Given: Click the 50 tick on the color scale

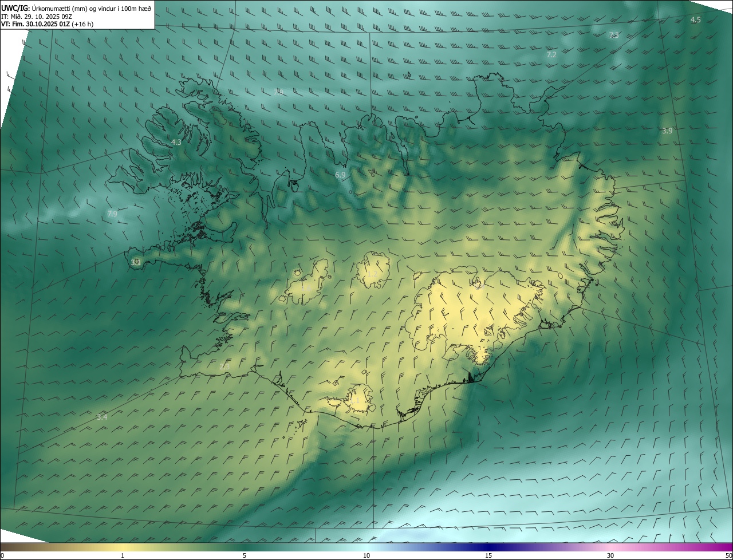Looking at the screenshot, I should pos(728,555).
